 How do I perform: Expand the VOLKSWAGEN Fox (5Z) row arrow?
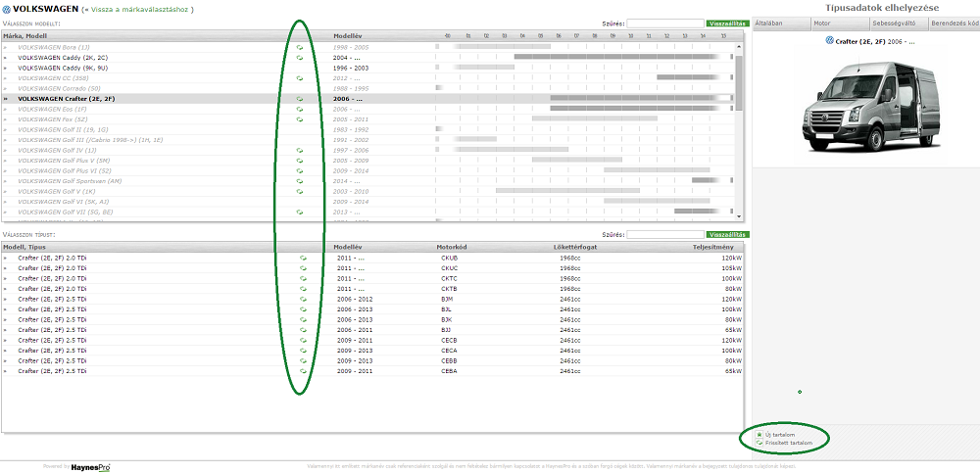pyautogui.click(x=6, y=119)
